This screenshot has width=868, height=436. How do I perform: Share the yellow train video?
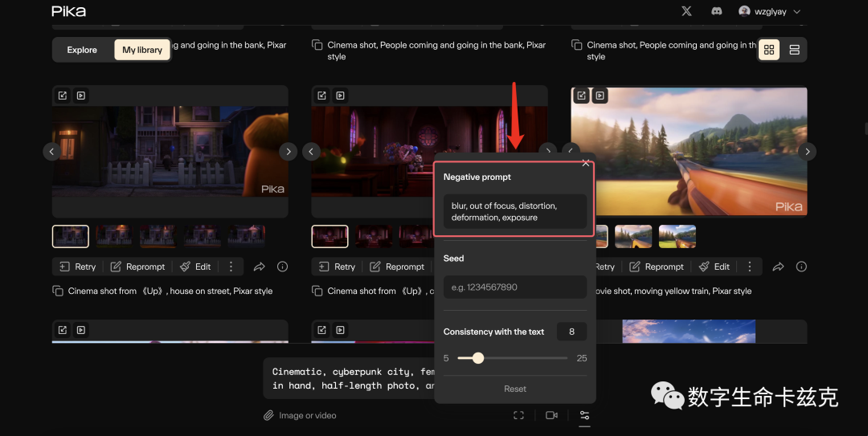[x=778, y=267]
